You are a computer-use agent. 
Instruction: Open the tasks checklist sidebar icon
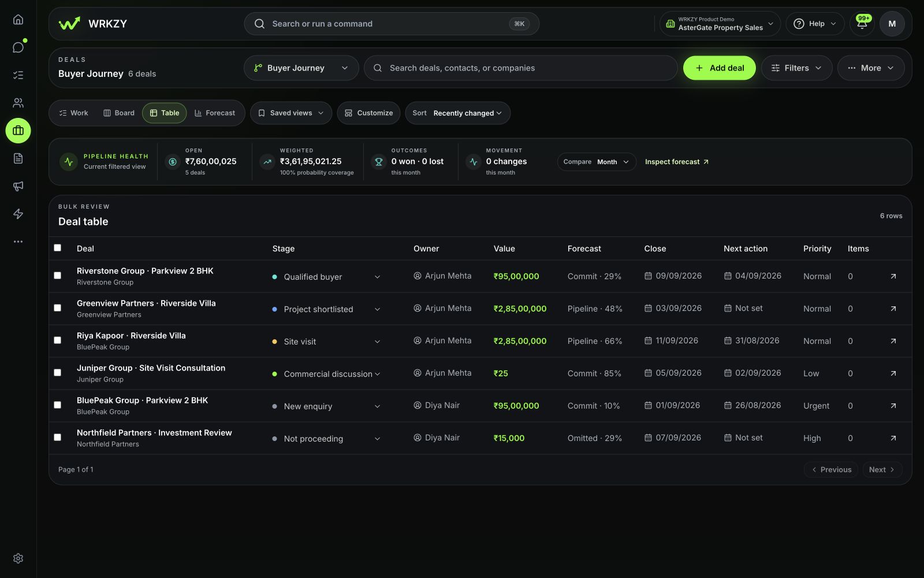click(18, 75)
